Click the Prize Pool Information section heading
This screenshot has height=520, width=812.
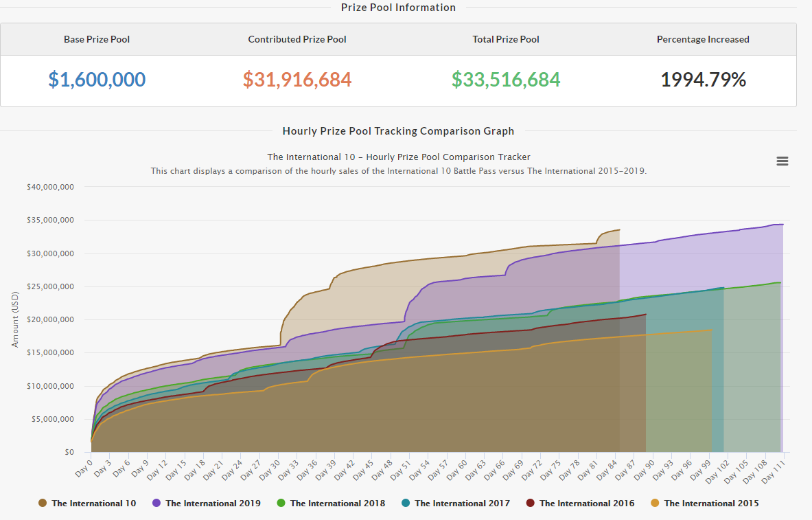pyautogui.click(x=398, y=8)
